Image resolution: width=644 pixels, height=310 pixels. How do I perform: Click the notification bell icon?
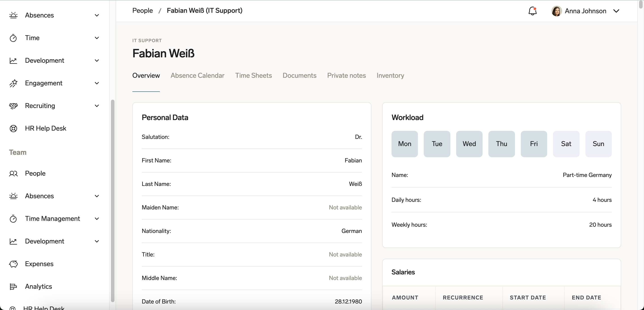coord(532,11)
